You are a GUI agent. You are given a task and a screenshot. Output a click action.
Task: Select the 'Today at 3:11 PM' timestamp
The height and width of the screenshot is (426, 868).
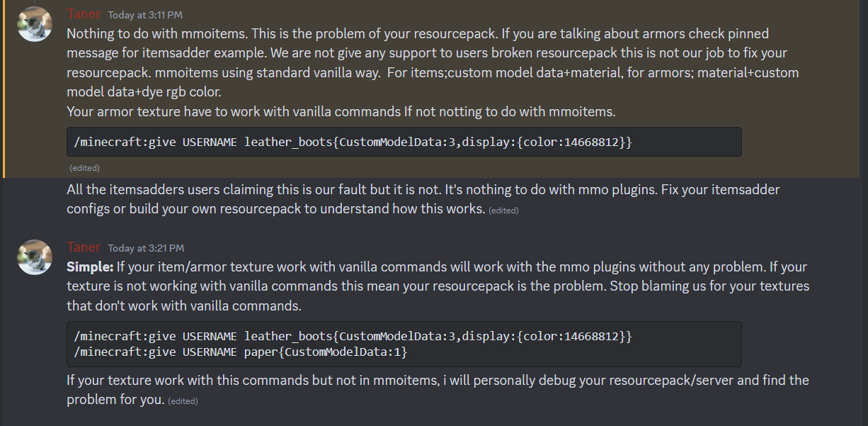(146, 15)
